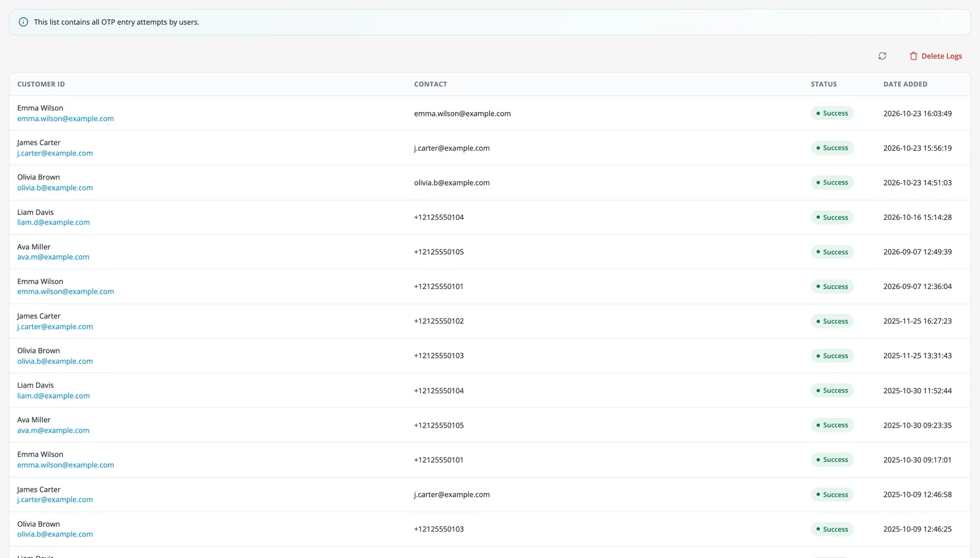Open ava.m@example.com link dated 2025-10-30 09:23:35
The image size is (980, 558).
pyautogui.click(x=53, y=431)
